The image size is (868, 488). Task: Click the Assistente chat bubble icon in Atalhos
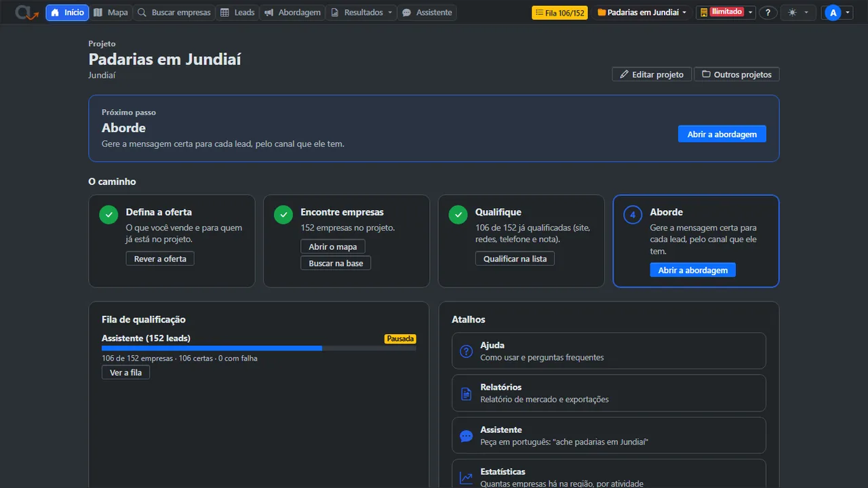(x=466, y=436)
